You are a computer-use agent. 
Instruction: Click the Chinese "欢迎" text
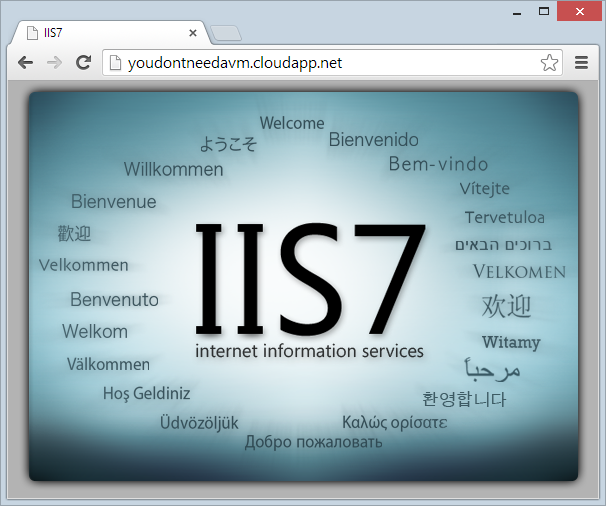coord(506,306)
